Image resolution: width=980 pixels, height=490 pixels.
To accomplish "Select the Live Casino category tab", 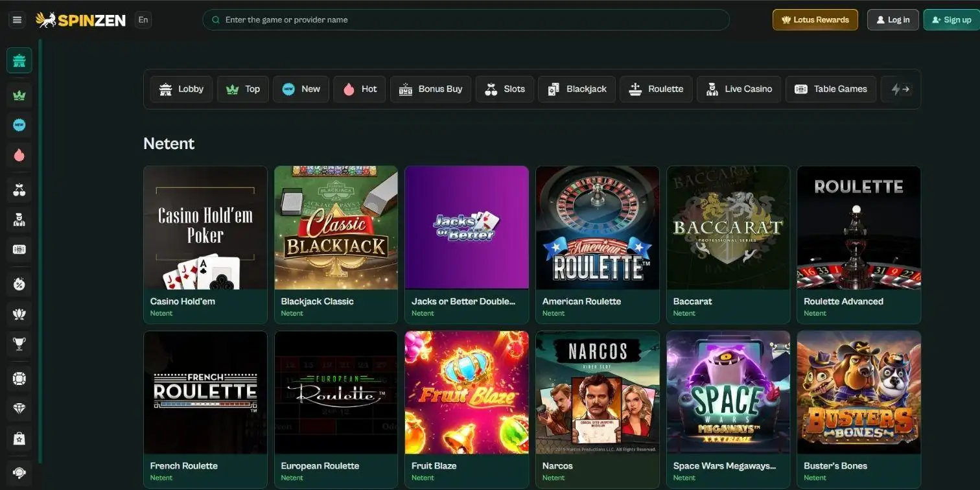I will [739, 89].
